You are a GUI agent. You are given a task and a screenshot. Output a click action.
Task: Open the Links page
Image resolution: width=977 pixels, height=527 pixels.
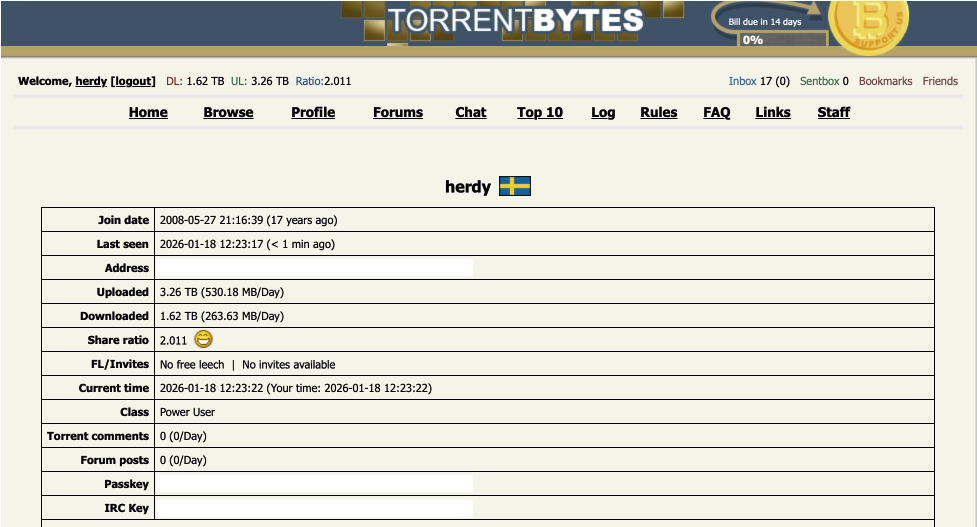(773, 112)
